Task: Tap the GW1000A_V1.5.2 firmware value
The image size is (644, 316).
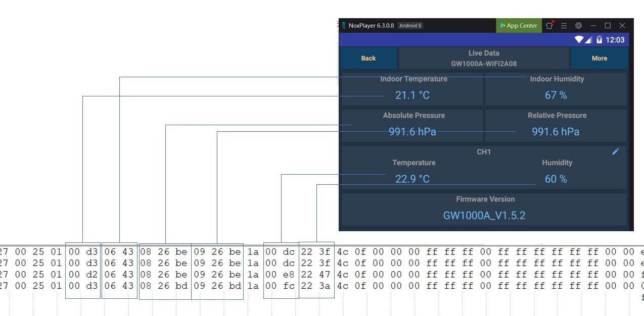Action: click(484, 216)
